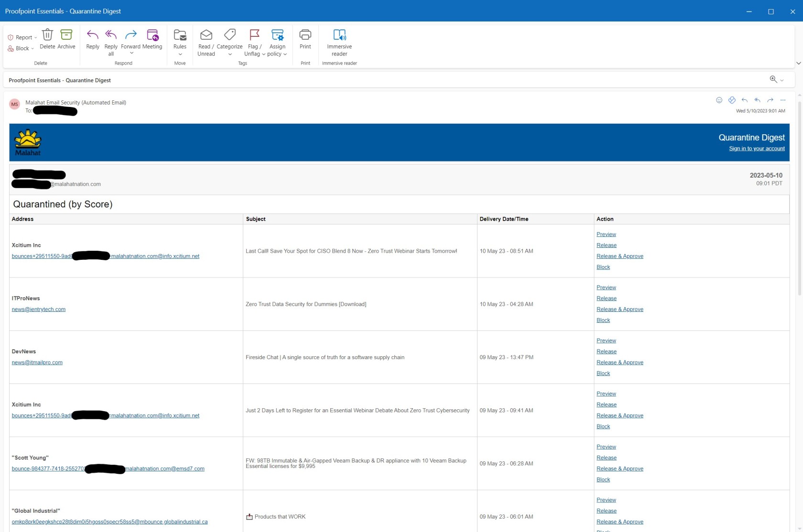Reply to the quarantine digest email

tap(93, 39)
